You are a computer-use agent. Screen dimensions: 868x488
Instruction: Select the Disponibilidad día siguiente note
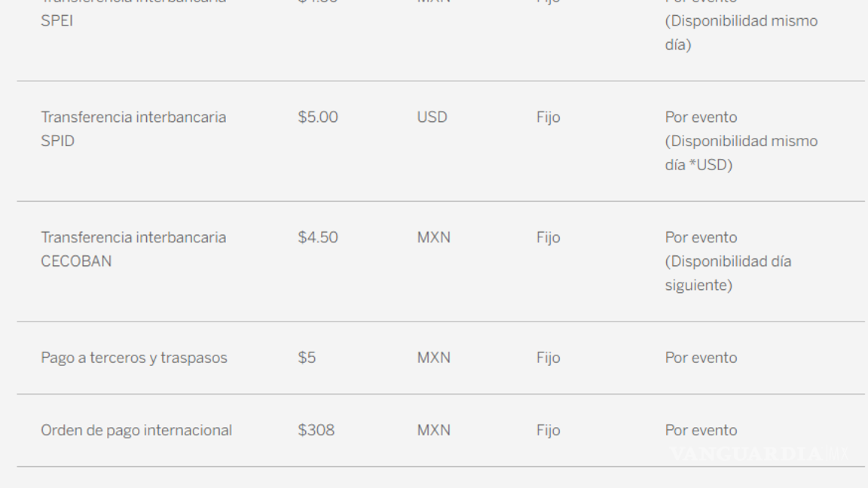click(728, 273)
